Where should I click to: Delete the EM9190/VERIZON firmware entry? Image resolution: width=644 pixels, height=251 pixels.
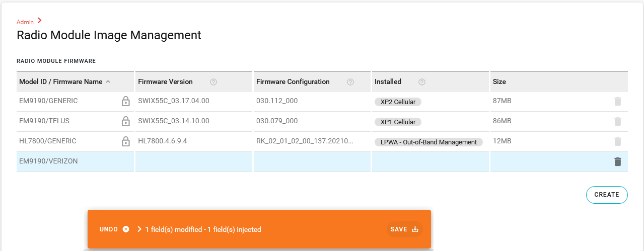pos(618,161)
